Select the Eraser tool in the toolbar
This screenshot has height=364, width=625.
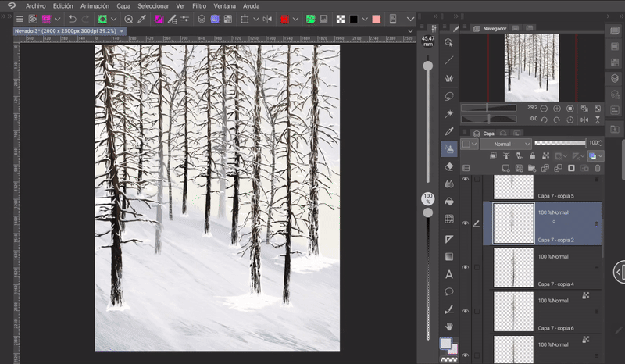(449, 166)
